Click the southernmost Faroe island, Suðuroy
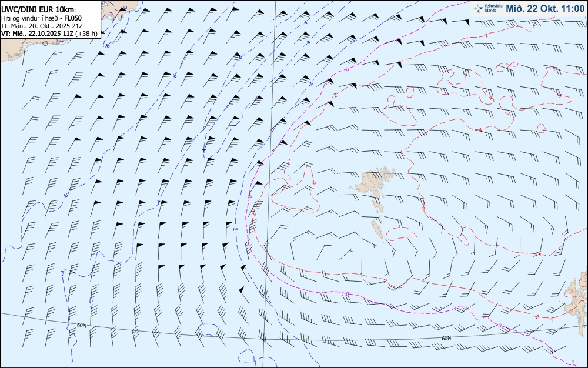Image resolution: width=588 pixels, height=368 pixels. (x=378, y=229)
